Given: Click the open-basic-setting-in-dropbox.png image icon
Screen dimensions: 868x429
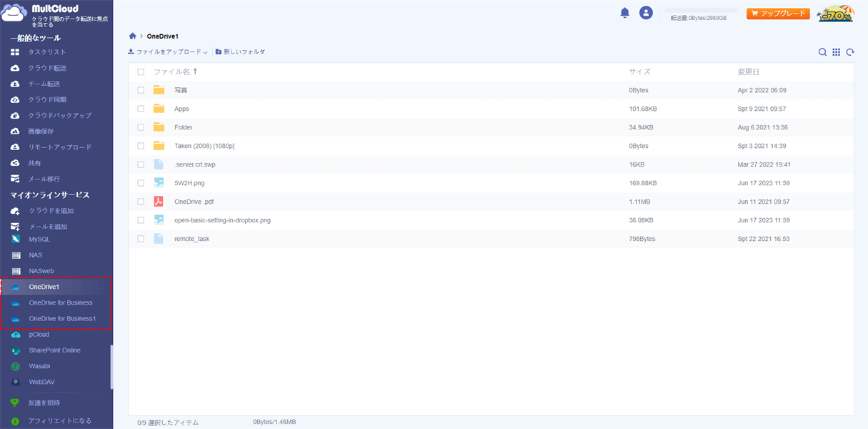Looking at the screenshot, I should click(x=159, y=220).
